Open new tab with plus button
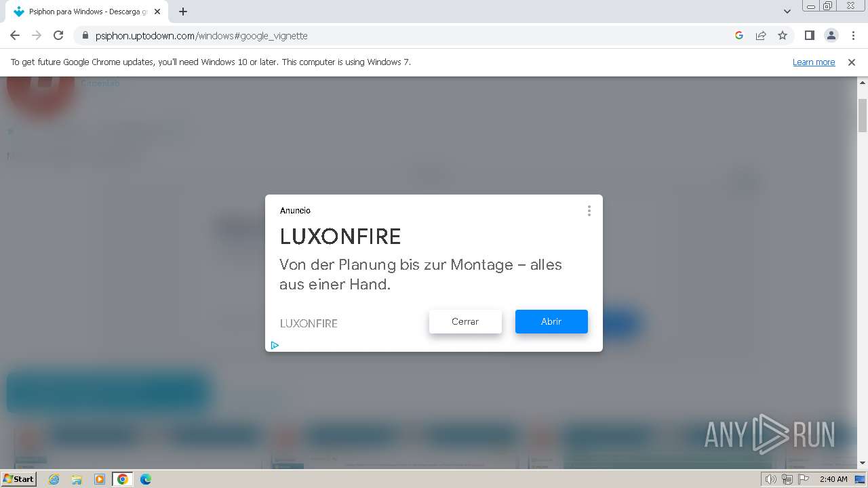The width and height of the screenshot is (868, 488). pyautogui.click(x=183, y=12)
